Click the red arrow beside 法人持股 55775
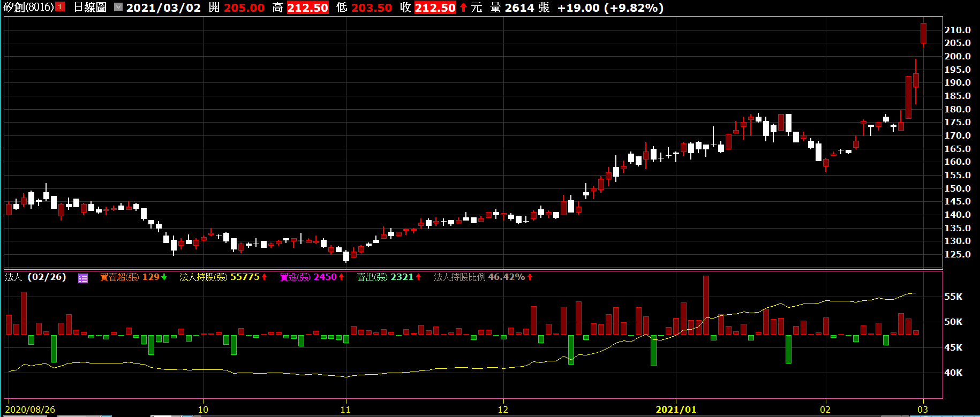980x417 pixels. (x=265, y=277)
